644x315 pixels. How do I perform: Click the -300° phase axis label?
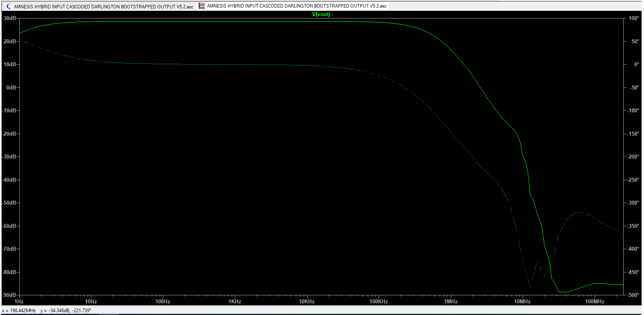(633, 203)
